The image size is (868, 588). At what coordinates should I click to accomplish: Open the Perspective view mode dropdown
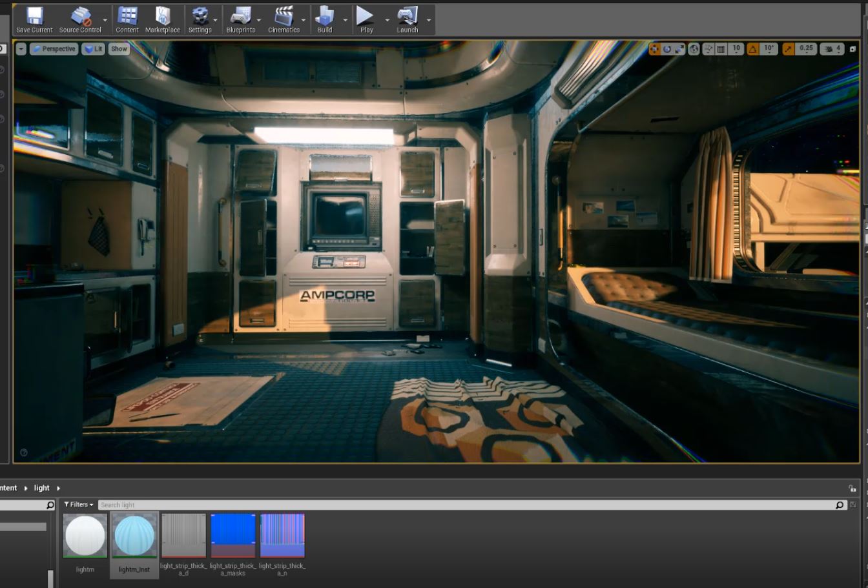(x=53, y=49)
